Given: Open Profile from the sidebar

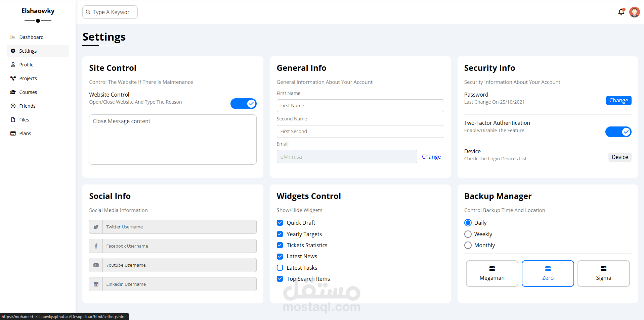Looking at the screenshot, I should tap(26, 65).
